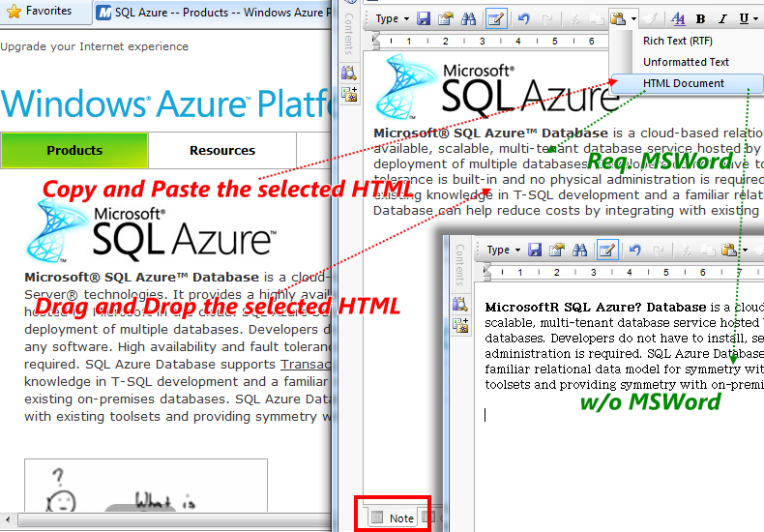Screen dimensions: 764x532
Task: Click Format Painter brush in upper editor
Action: coord(650,19)
